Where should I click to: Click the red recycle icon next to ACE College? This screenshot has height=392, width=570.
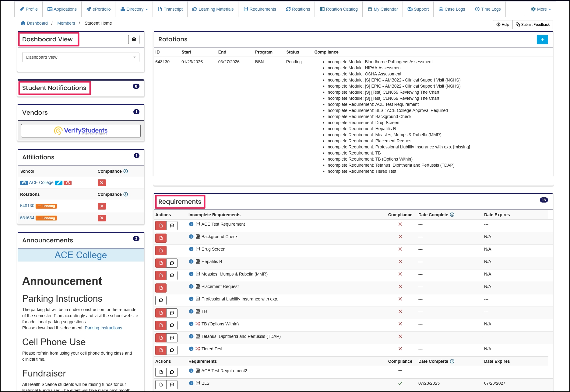pos(68,183)
